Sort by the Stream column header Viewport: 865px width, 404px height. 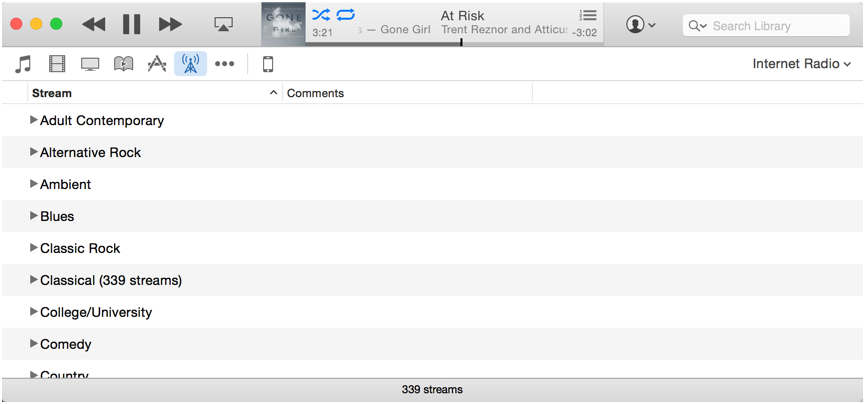[154, 93]
